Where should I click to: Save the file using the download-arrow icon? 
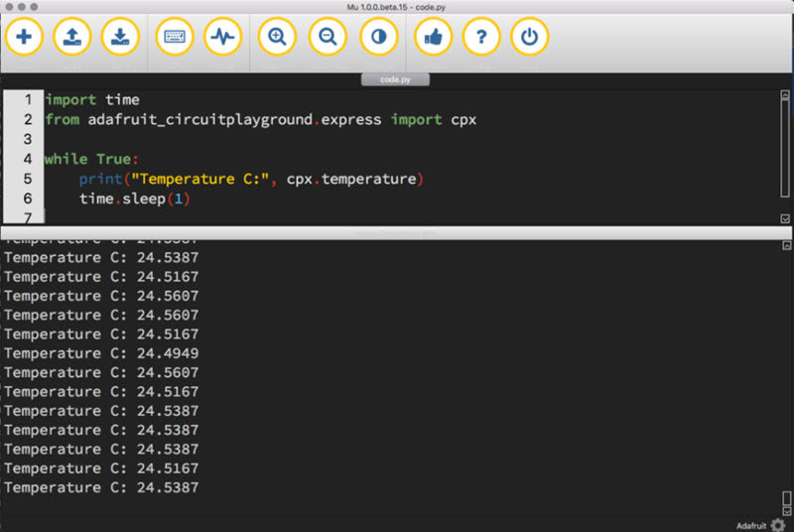(x=120, y=38)
